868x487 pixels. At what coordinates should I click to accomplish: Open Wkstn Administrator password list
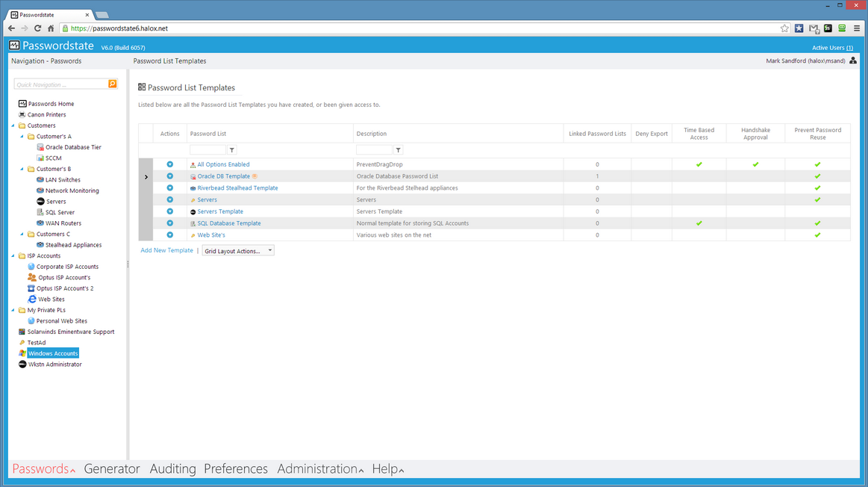click(x=54, y=365)
